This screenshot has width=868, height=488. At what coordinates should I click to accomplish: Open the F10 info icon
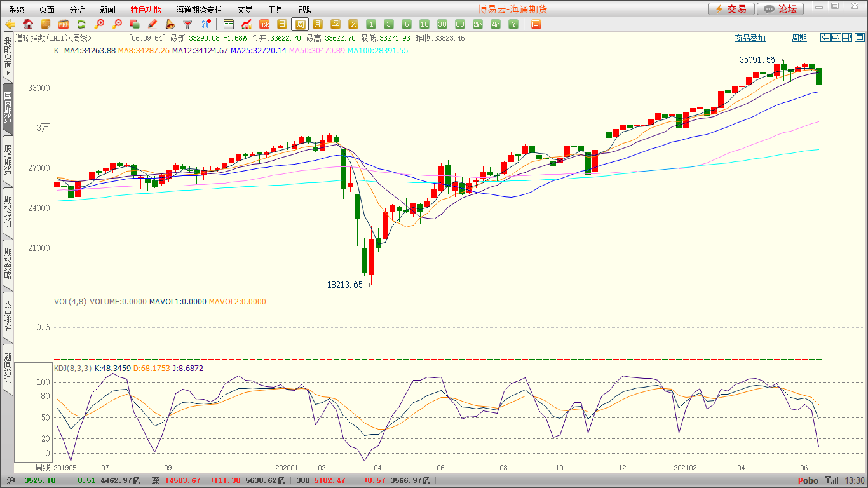coord(64,24)
